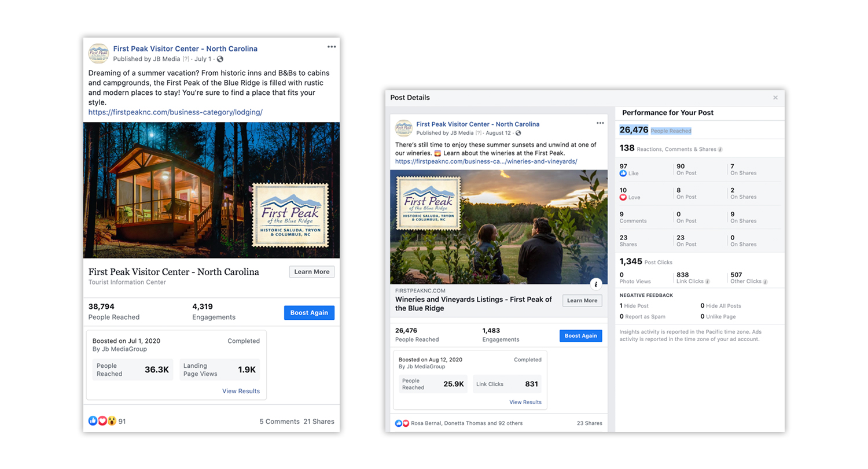The height and width of the screenshot is (469, 868).
Task: Click the Tourist Information Center category text
Action: [x=127, y=282]
